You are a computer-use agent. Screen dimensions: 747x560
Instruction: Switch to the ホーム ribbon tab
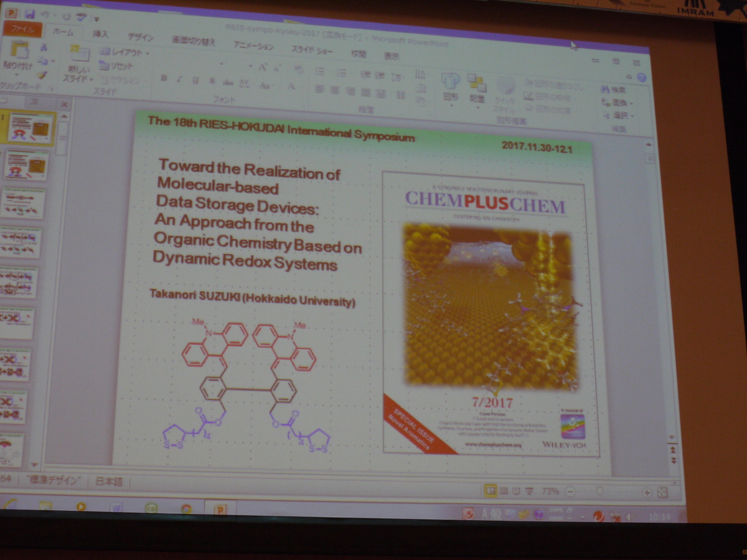click(63, 32)
